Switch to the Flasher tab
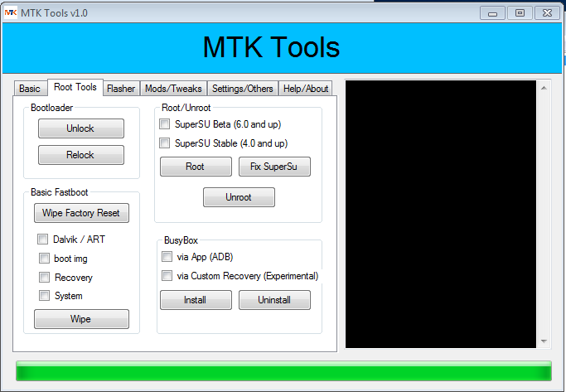Viewport: 566px width, 392px height. [x=121, y=89]
